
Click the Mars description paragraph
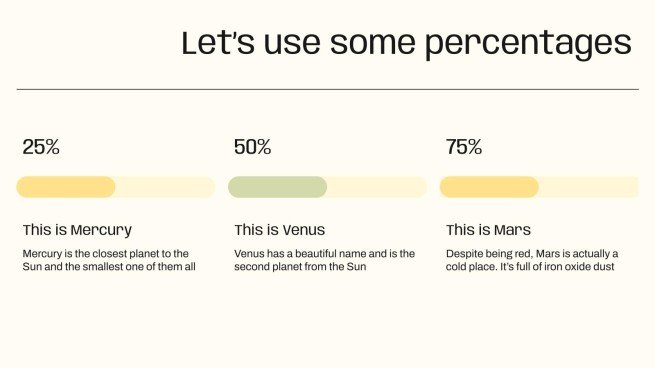tap(532, 260)
